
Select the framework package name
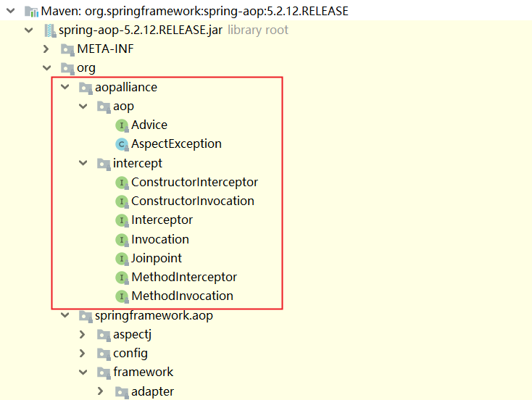(144, 372)
